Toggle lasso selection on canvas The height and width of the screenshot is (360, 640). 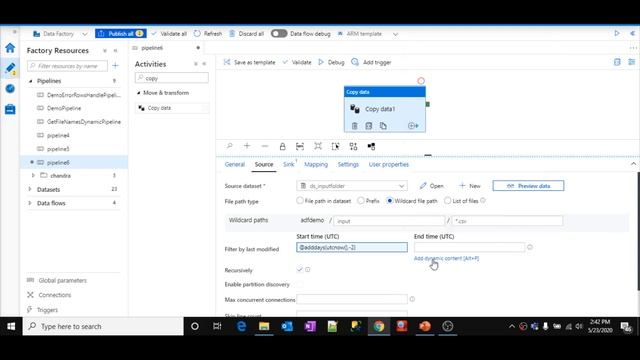click(336, 146)
